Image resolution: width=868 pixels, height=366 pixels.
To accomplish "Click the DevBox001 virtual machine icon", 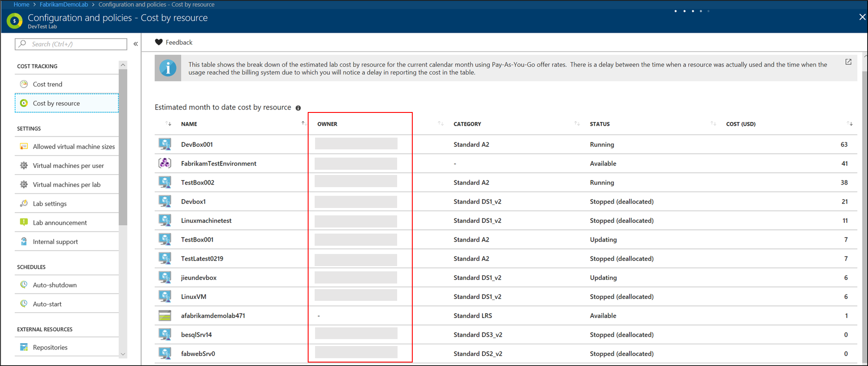I will pos(165,144).
